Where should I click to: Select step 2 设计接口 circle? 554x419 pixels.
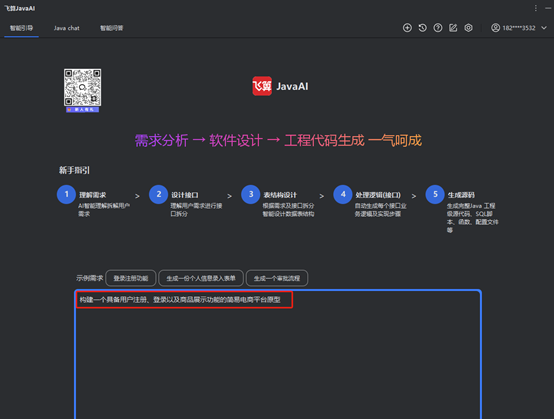pos(158,194)
